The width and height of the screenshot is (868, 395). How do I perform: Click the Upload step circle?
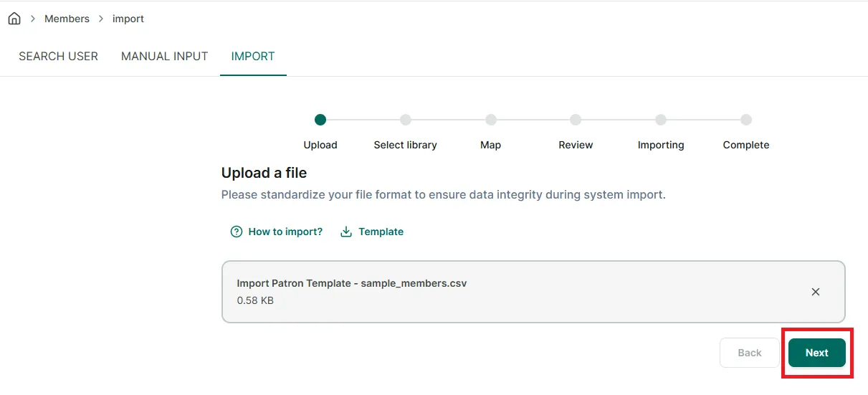pos(320,120)
